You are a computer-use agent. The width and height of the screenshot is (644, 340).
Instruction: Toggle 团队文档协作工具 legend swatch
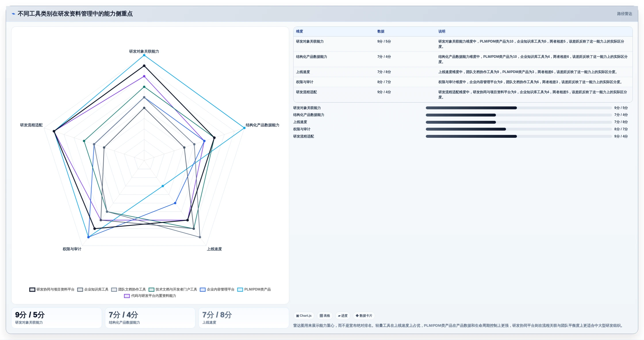pos(114,289)
